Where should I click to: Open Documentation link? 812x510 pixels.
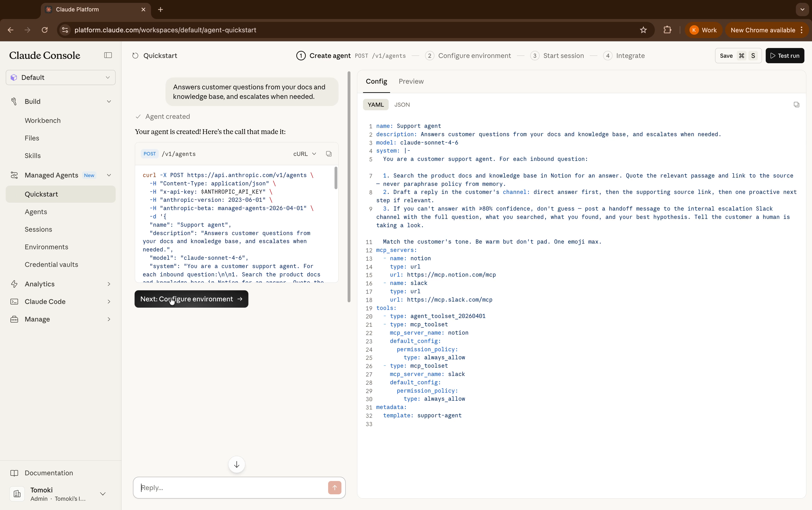click(48, 473)
